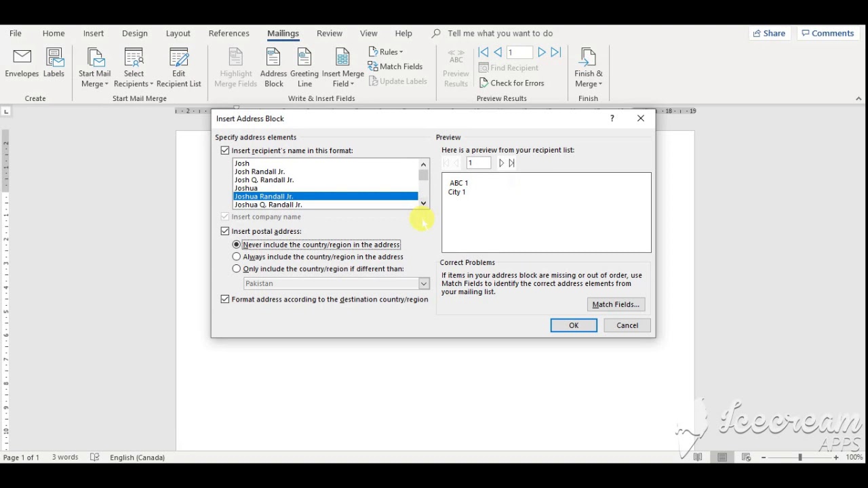Select Never include country/region radio
The height and width of the screenshot is (488, 868).
(236, 245)
